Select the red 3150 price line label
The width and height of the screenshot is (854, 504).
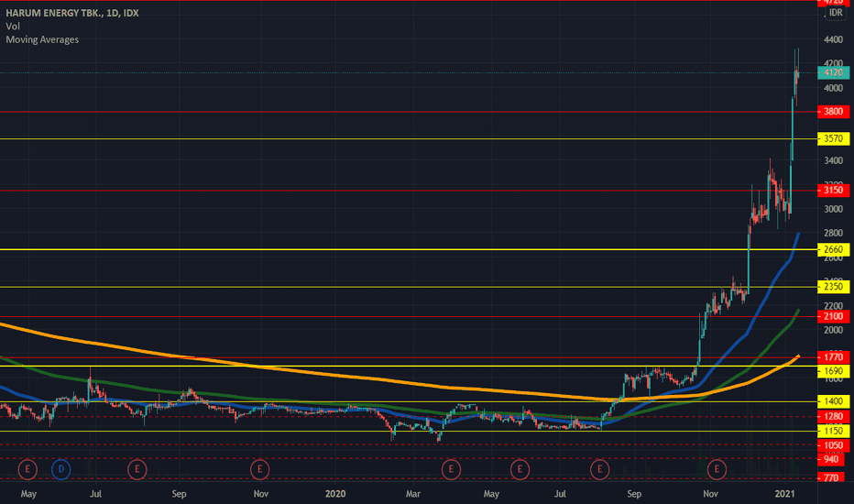pyautogui.click(x=833, y=191)
